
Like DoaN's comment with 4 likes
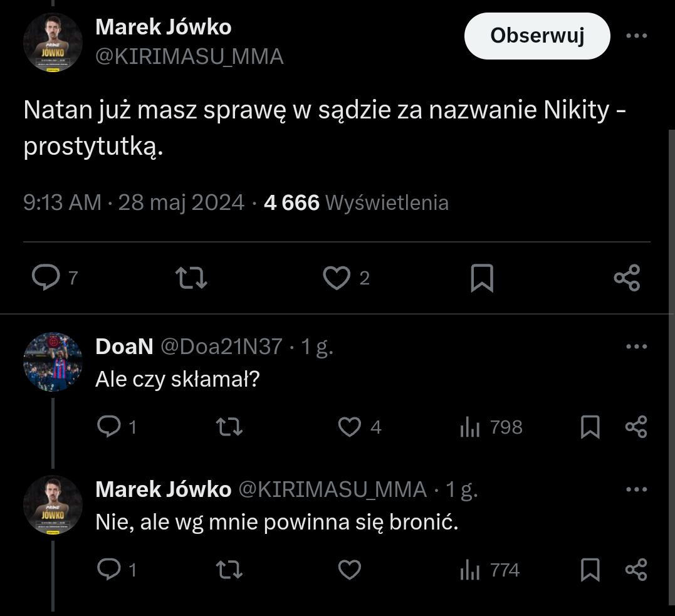(349, 427)
